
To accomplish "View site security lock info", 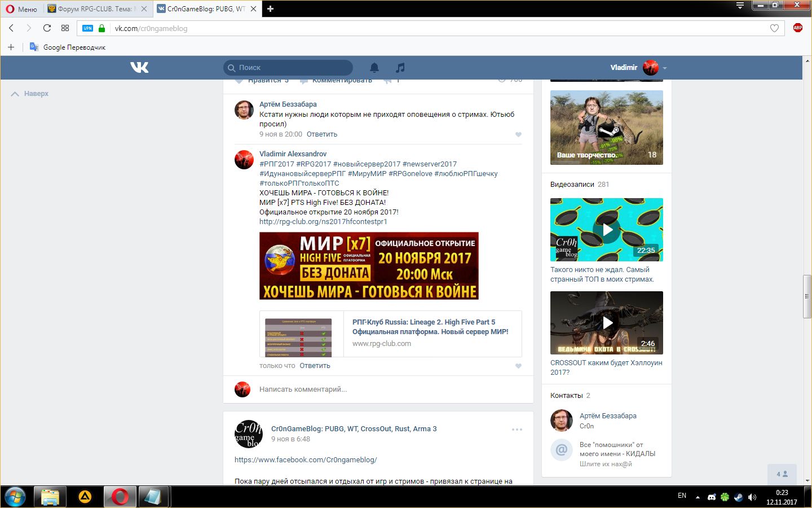I will (101, 28).
